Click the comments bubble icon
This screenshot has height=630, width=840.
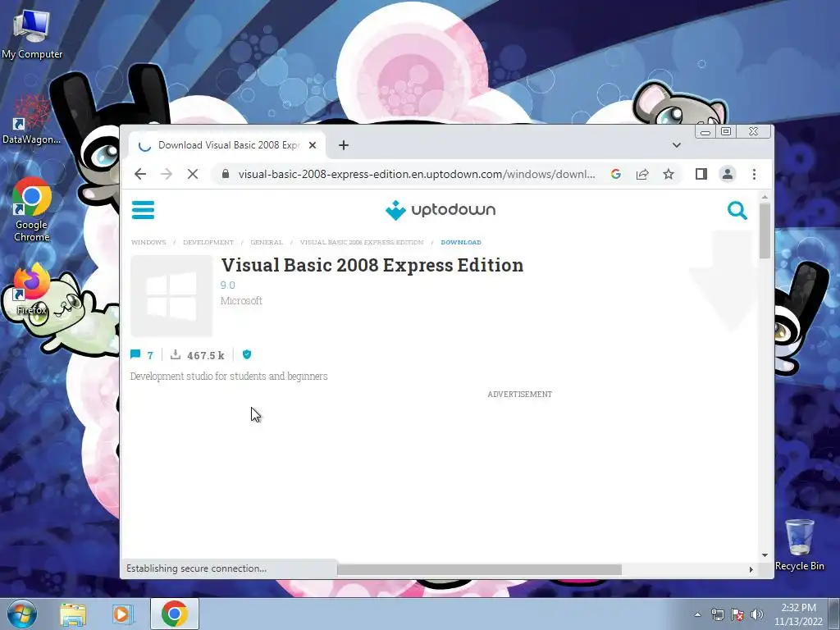click(135, 354)
